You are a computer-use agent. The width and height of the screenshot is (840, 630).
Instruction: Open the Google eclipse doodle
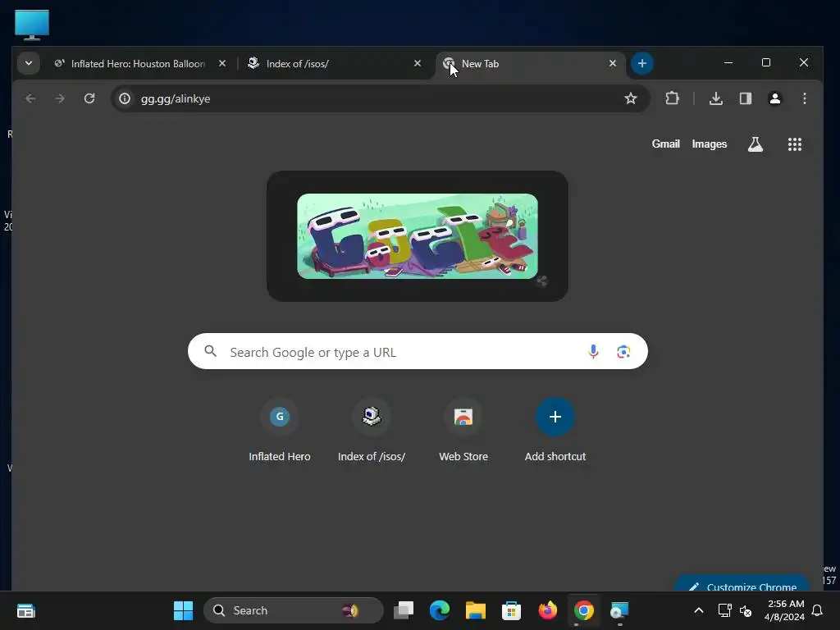[x=418, y=235]
